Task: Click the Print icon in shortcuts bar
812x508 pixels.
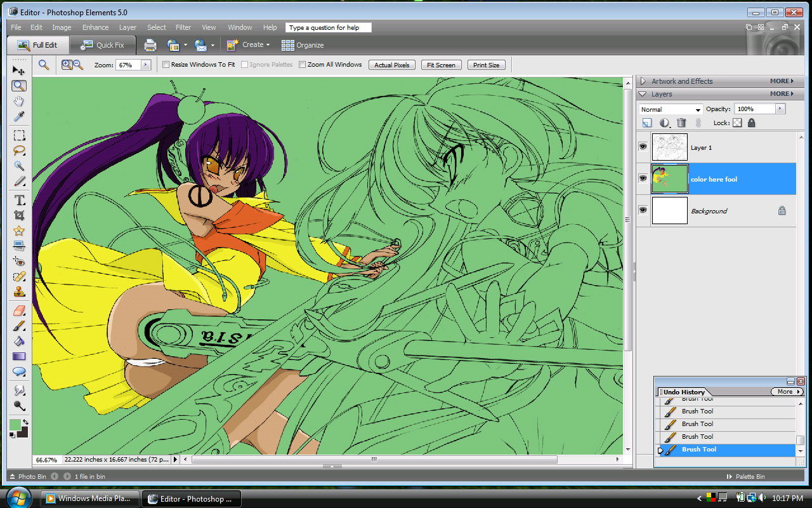Action: [150, 45]
